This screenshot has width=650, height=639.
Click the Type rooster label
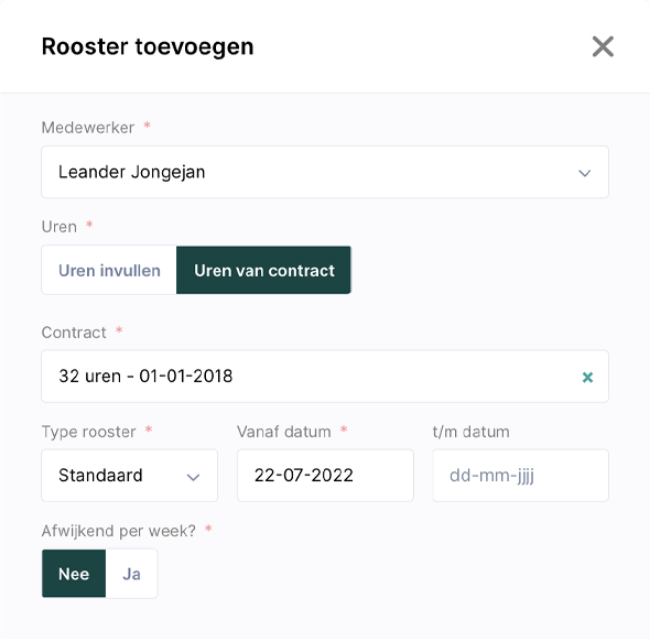click(x=89, y=432)
